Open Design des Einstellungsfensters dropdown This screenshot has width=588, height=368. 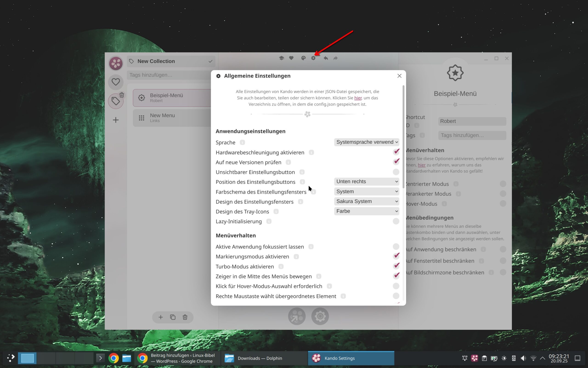point(367,201)
